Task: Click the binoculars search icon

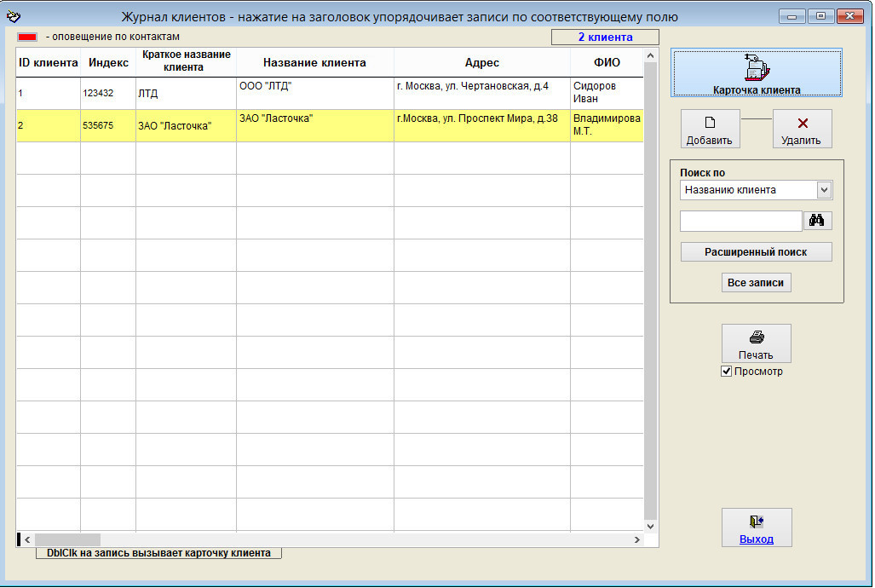Action: pyautogui.click(x=817, y=221)
